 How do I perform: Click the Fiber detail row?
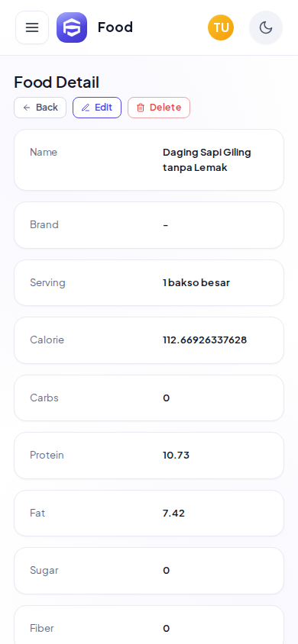coord(149,625)
